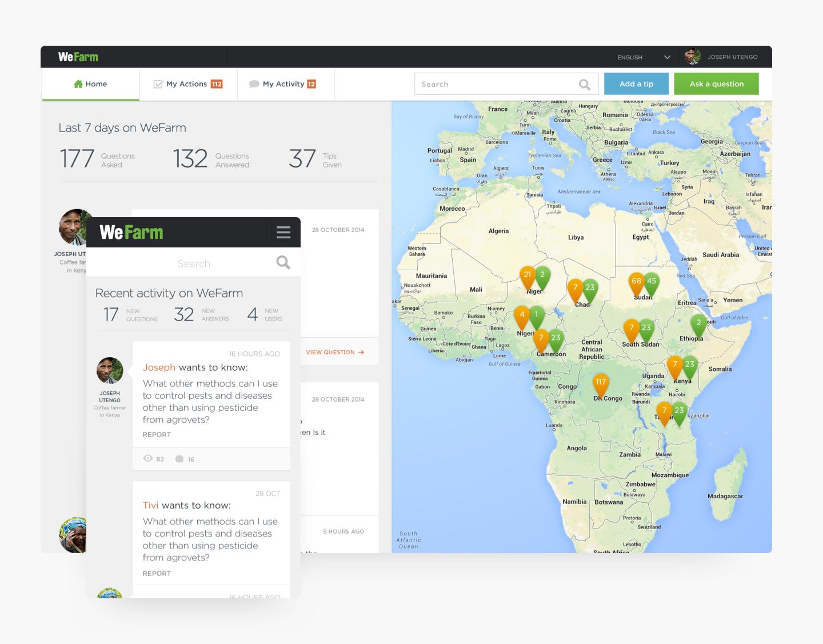Click Joseph Utengo avatar in mobile feed
The width and height of the screenshot is (823, 644).
(x=110, y=370)
